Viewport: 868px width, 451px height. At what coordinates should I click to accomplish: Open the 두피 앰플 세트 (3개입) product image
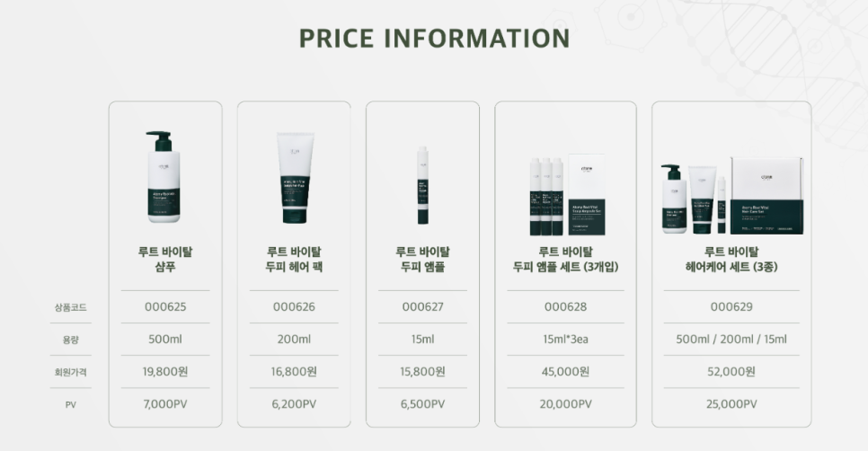tap(567, 195)
